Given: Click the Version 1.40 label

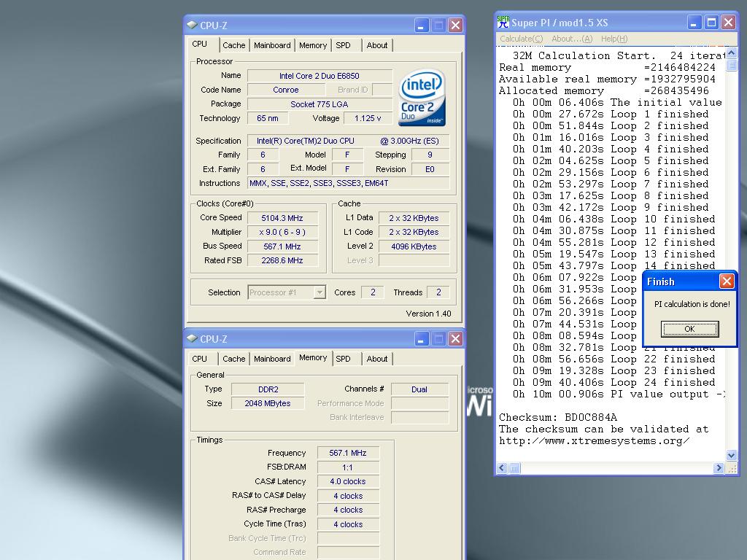Looking at the screenshot, I should pyautogui.click(x=428, y=314).
